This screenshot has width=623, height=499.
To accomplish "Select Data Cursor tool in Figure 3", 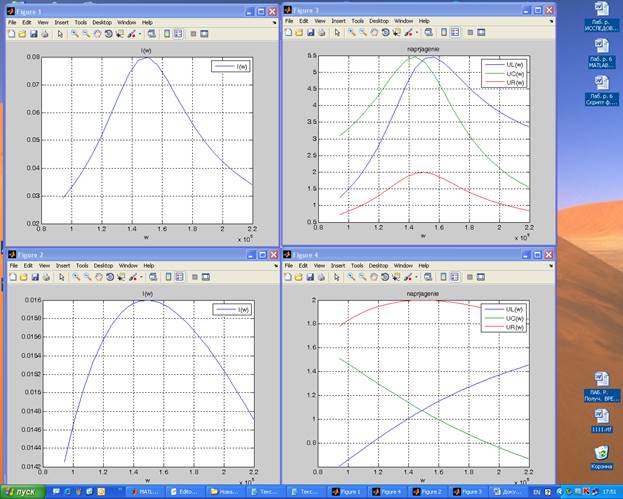I will tap(397, 33).
